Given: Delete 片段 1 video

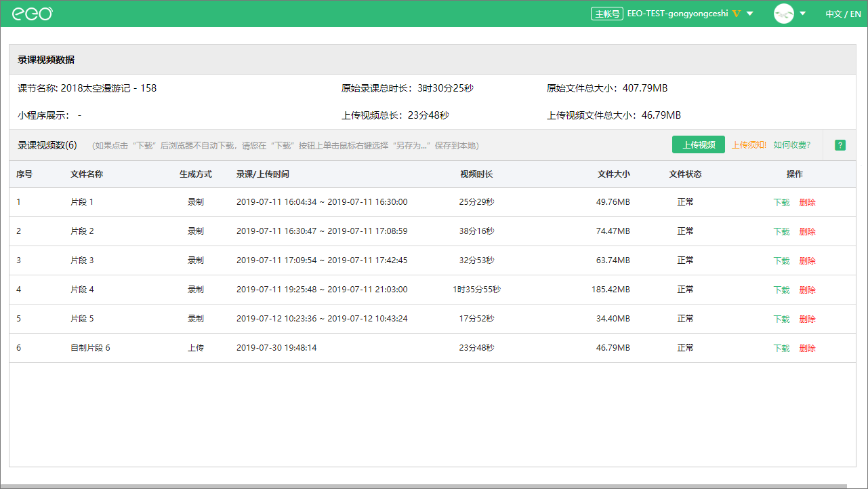Looking at the screenshot, I should [x=808, y=202].
